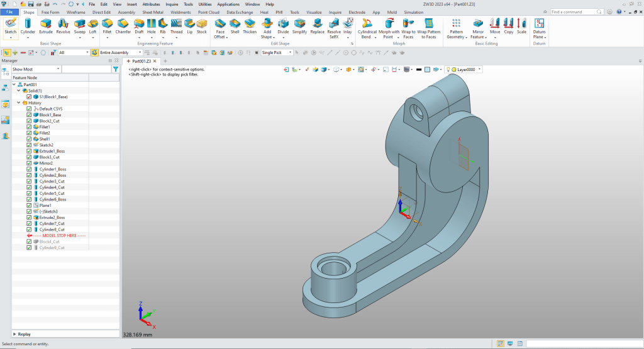
Task: Open the Show Most dropdown
Action: click(36, 69)
